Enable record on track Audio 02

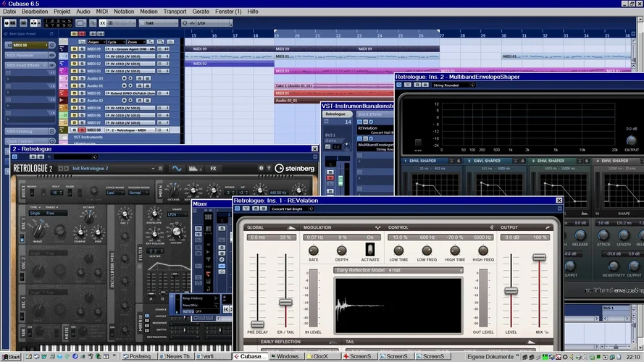[124, 101]
